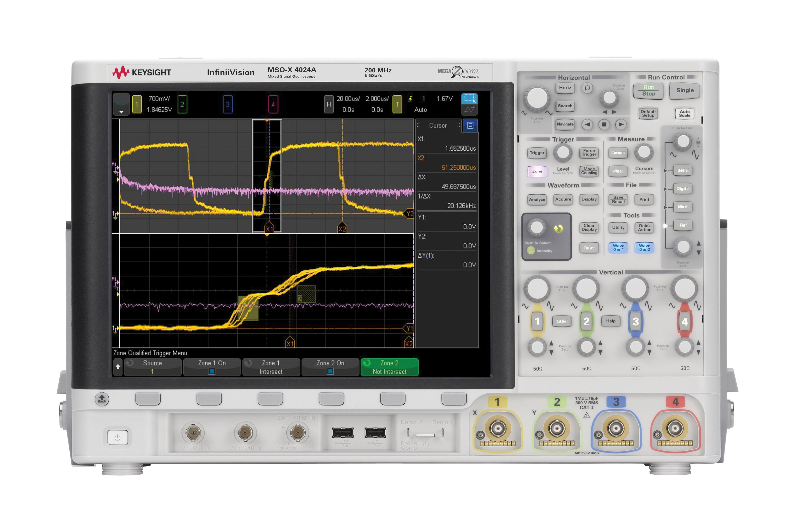
Task: Tap the X2 value 51.250000us in sidebar
Action: tap(458, 168)
